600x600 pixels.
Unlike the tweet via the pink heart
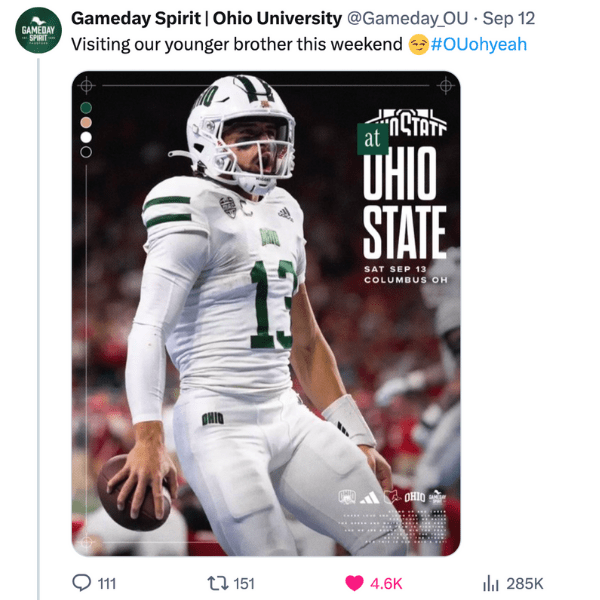pos(353,583)
